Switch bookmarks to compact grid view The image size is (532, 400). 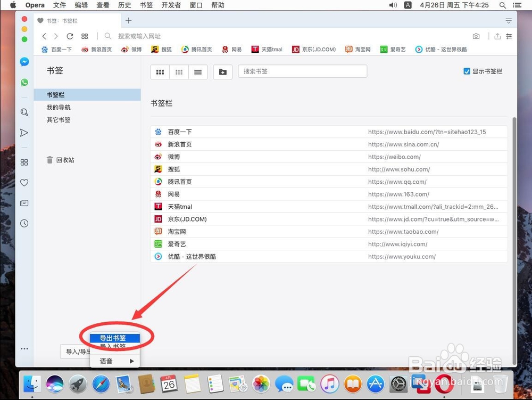[x=179, y=71]
